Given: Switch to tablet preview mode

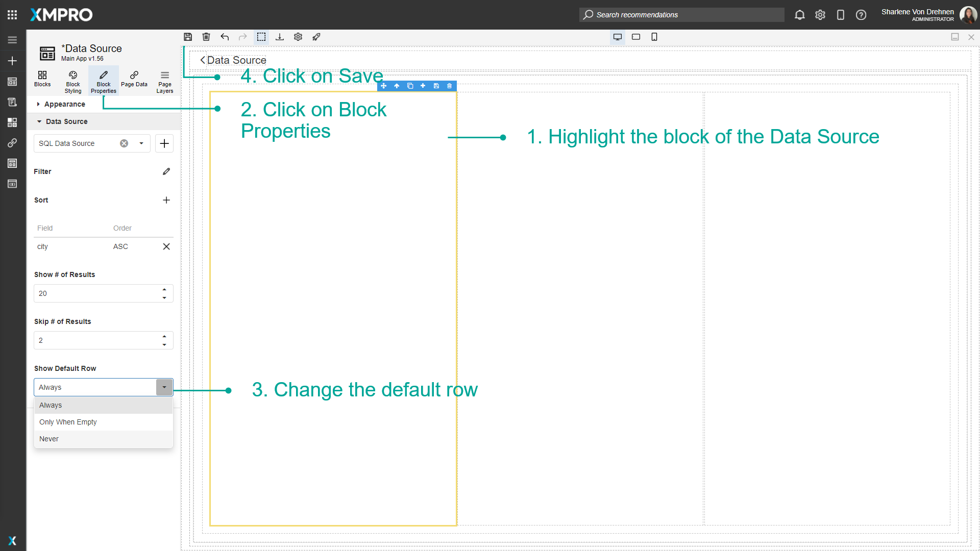Looking at the screenshot, I should tap(636, 37).
